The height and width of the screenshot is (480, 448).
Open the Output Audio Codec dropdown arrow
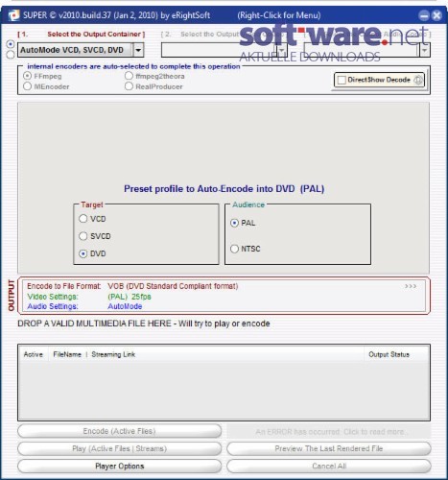click(x=424, y=50)
